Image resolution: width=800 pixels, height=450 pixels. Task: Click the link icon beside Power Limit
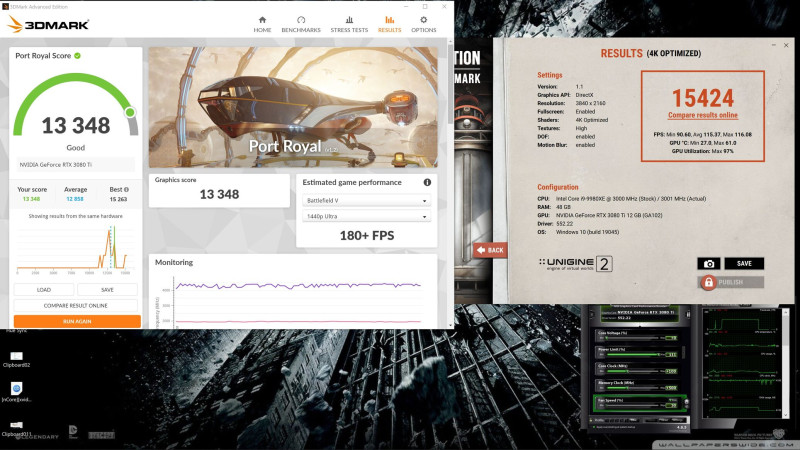[x=684, y=353]
